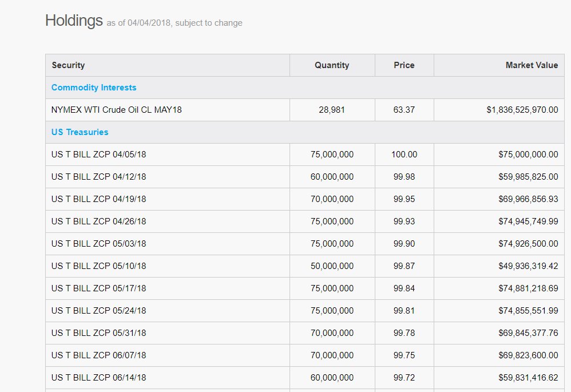Screen dimensions: 571x392
Task: Click NYMEX WTI Crude Oil CL MAY18 row
Action: [x=305, y=110]
